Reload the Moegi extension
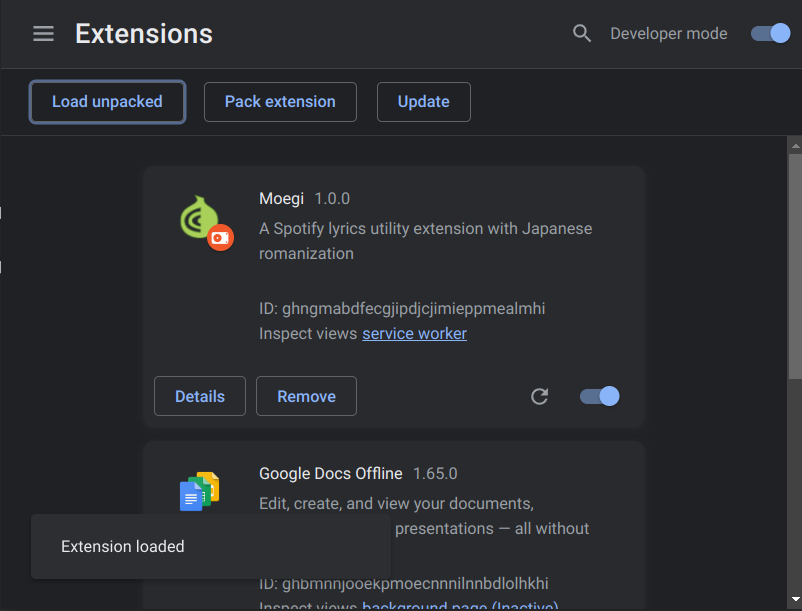 point(539,396)
